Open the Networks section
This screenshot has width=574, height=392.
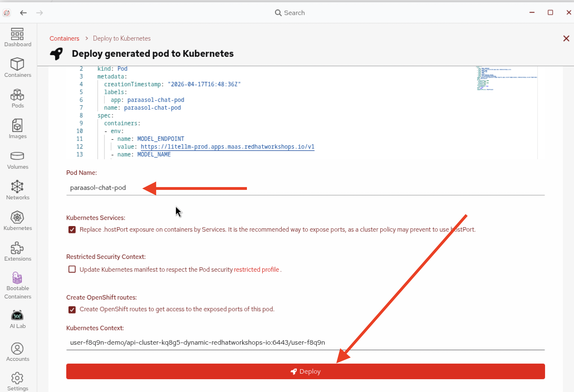18,190
